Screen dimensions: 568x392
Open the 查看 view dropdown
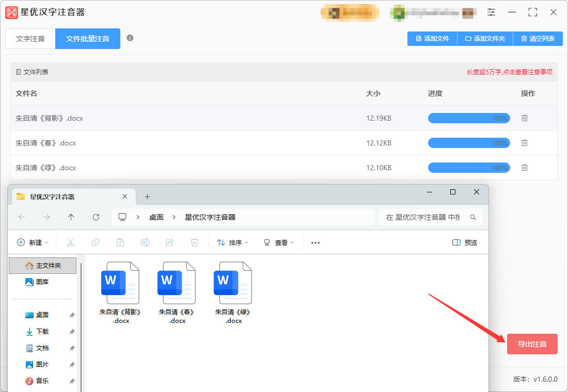[x=278, y=242]
